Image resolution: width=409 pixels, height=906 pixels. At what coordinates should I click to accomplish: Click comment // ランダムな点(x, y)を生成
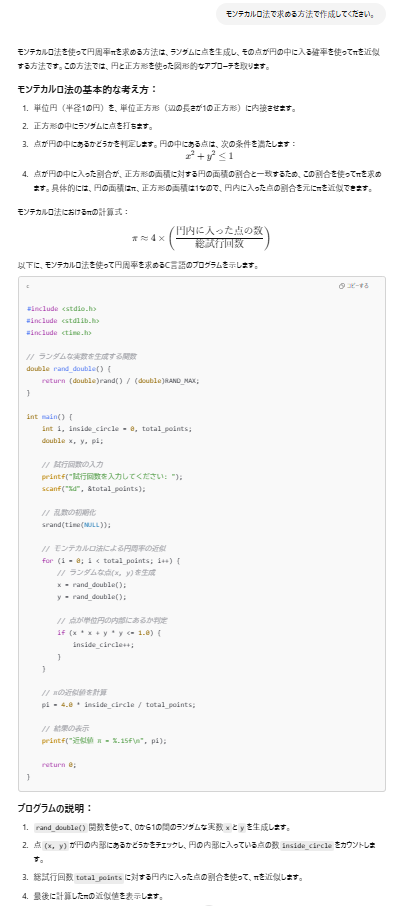click(x=106, y=573)
